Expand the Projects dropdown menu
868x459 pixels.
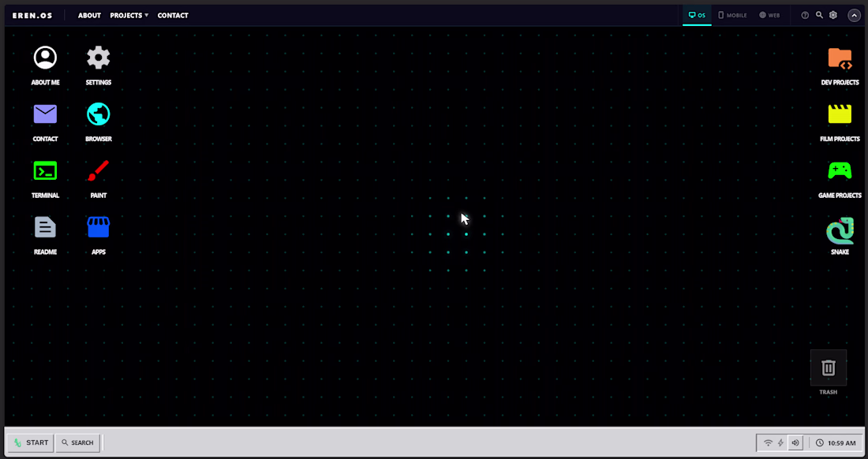[129, 16]
